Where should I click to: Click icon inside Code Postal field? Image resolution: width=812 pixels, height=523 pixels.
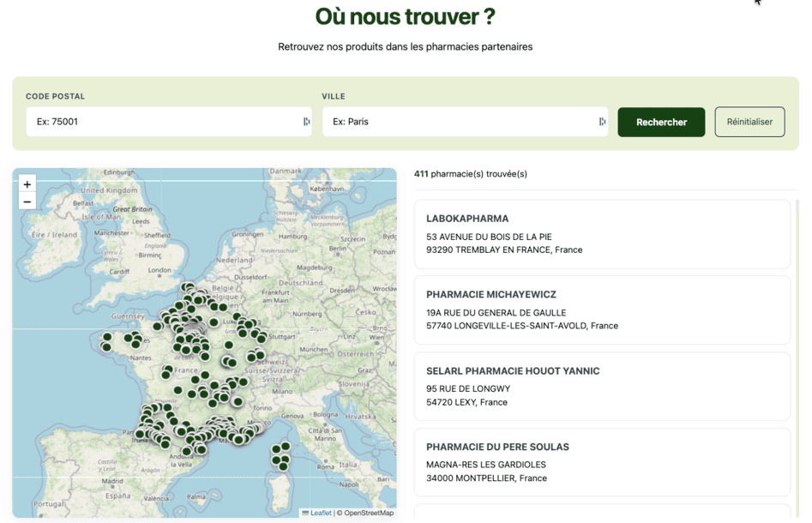pyautogui.click(x=307, y=121)
